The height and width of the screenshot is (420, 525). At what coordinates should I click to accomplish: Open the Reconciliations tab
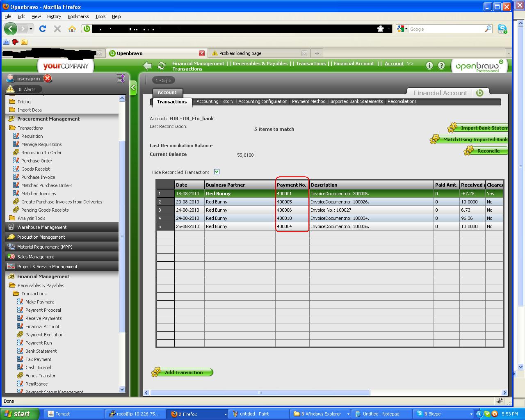pos(402,102)
